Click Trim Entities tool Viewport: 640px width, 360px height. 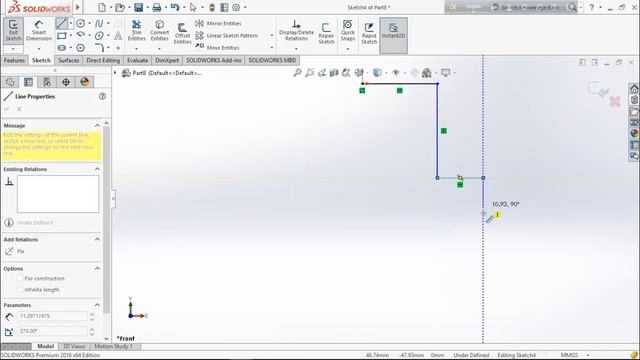(x=136, y=31)
